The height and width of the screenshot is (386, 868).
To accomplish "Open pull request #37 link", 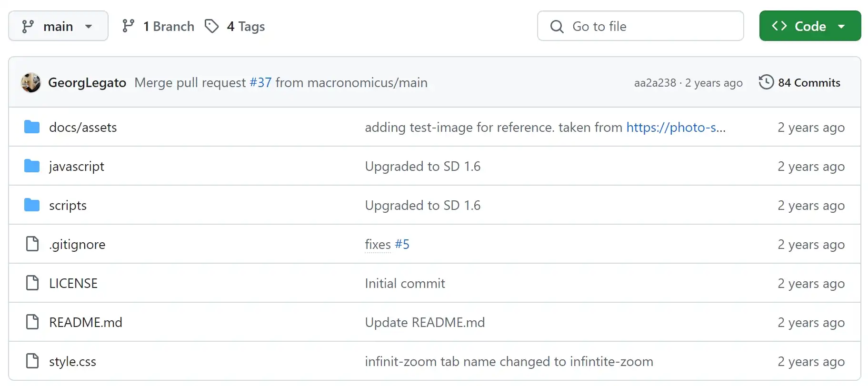I will point(260,82).
